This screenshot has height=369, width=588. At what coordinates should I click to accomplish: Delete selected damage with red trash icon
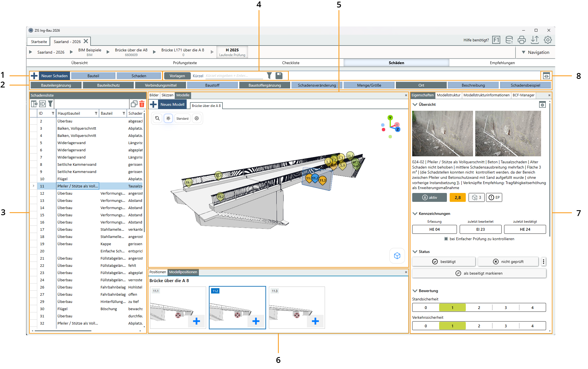click(x=142, y=104)
